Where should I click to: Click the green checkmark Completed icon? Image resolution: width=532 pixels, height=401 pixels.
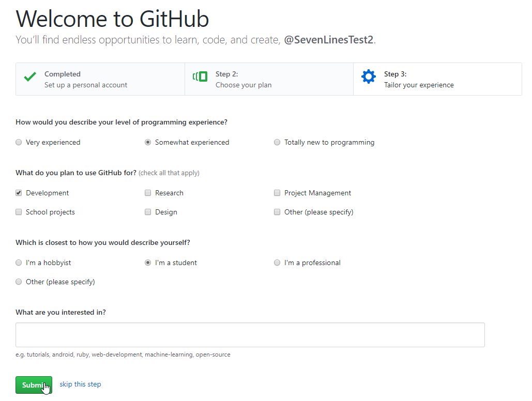point(30,78)
